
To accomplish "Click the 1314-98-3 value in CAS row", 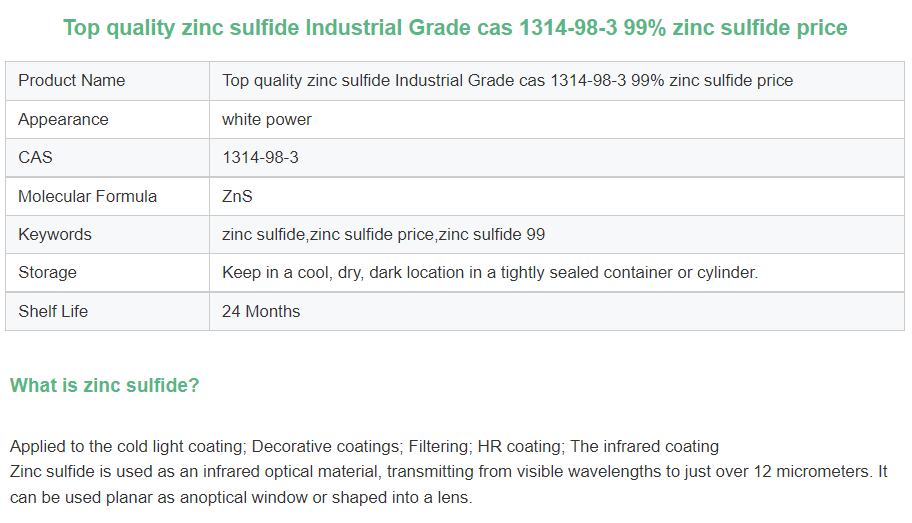I will pos(260,157).
